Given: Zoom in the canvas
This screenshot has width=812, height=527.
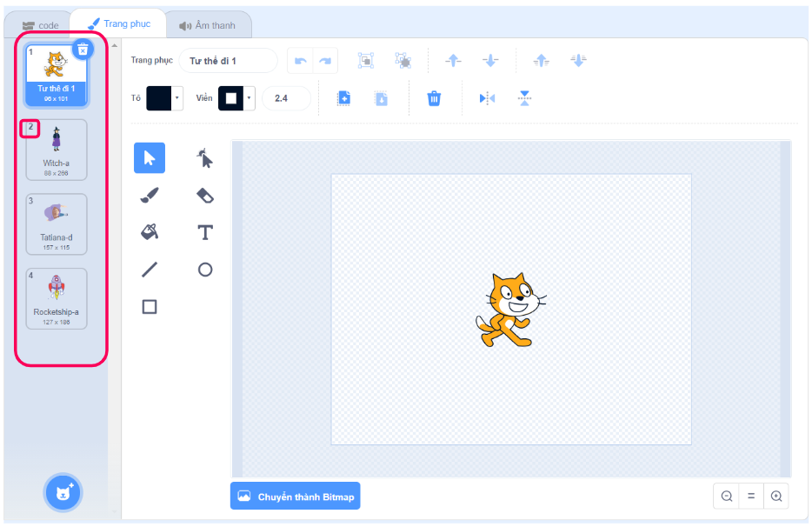Looking at the screenshot, I should coord(776,496).
